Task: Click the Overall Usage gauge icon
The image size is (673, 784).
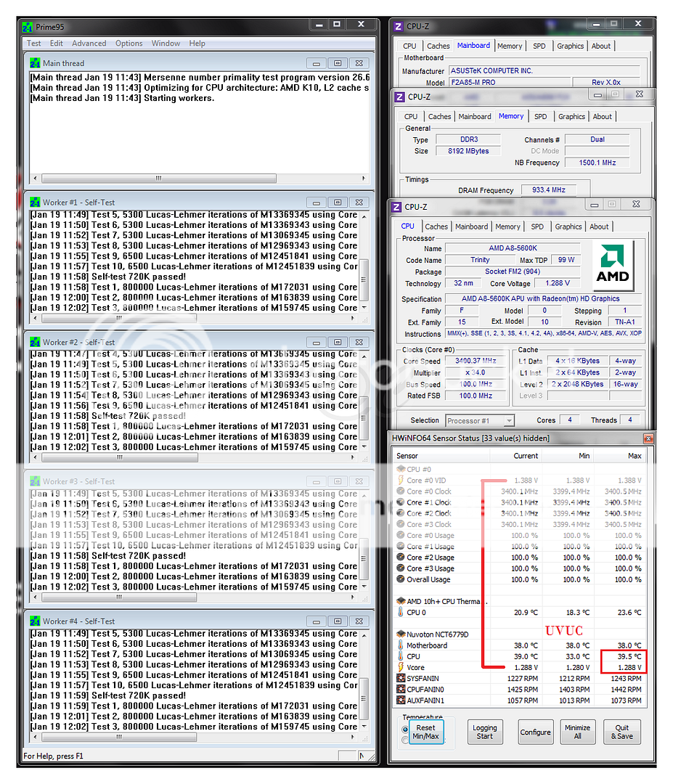Action: 400,579
